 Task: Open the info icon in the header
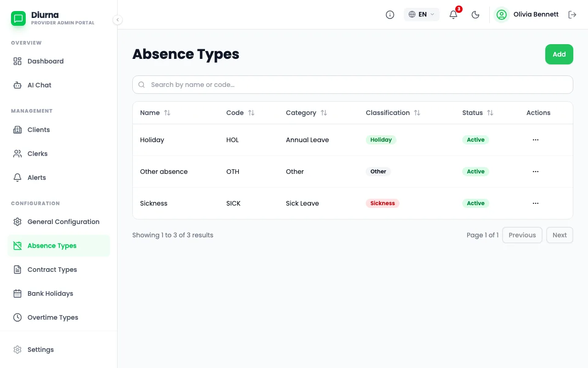tap(390, 15)
